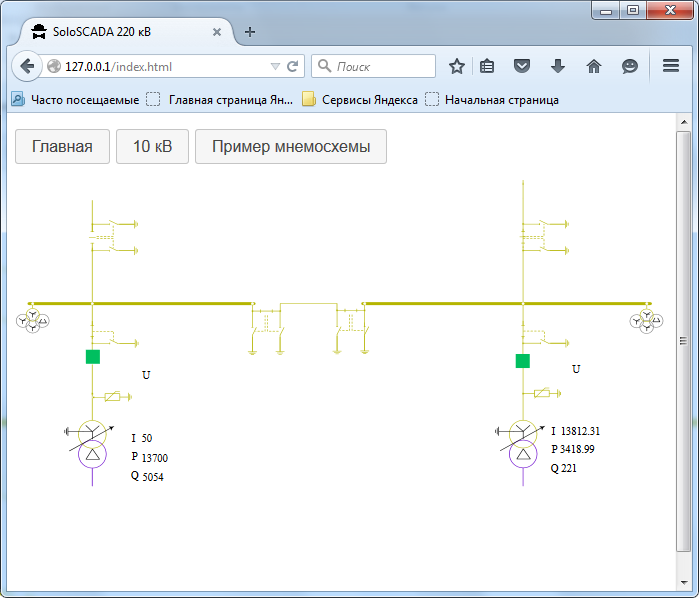Viewport: 699px width, 598px height.
Task: Open Часто посещаемые bookmarks folder
Action: [x=75, y=99]
